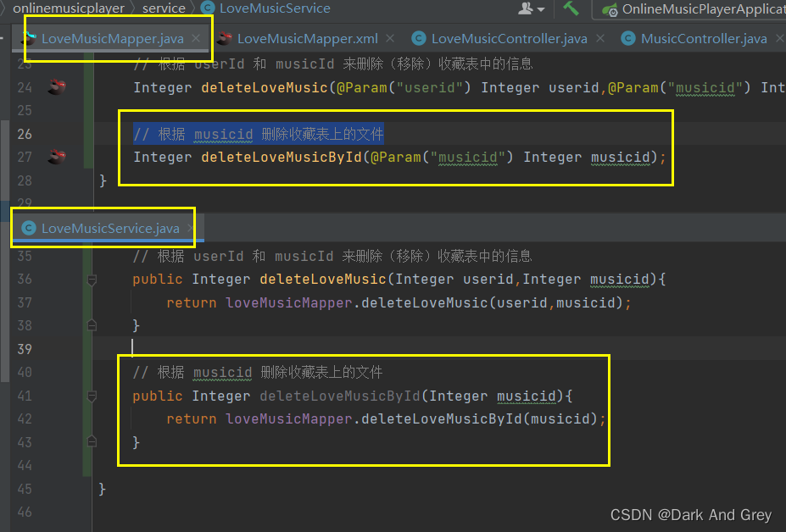
Task: Click the comment on line 40
Action: [258, 372]
